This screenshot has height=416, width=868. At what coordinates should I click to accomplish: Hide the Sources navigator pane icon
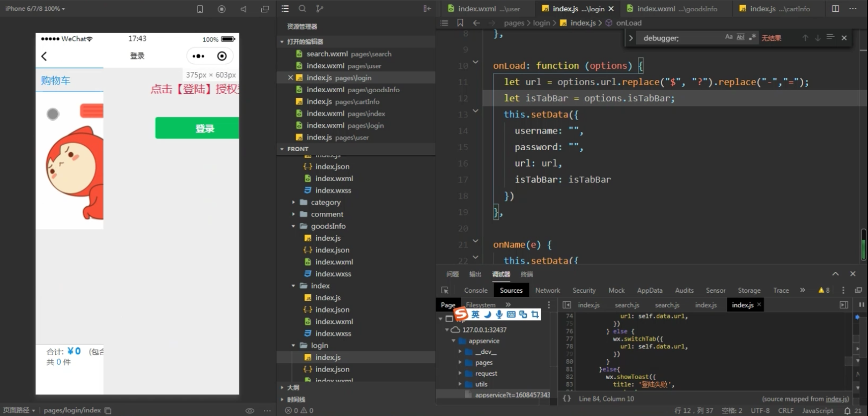[x=567, y=304]
